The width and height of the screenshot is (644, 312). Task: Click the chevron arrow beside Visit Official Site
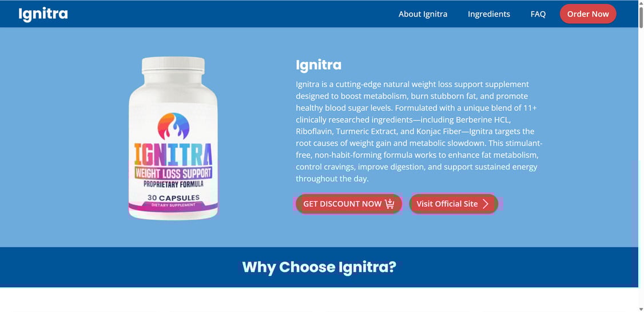[x=486, y=204]
